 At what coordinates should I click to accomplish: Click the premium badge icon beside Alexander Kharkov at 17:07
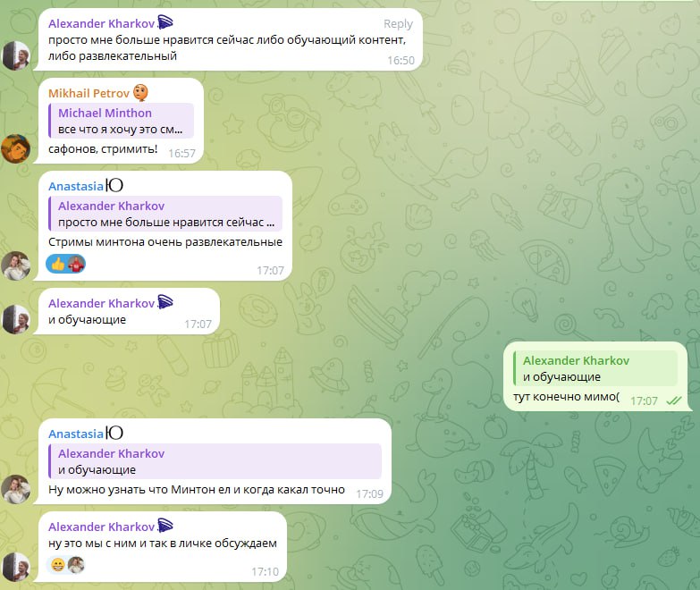(164, 301)
